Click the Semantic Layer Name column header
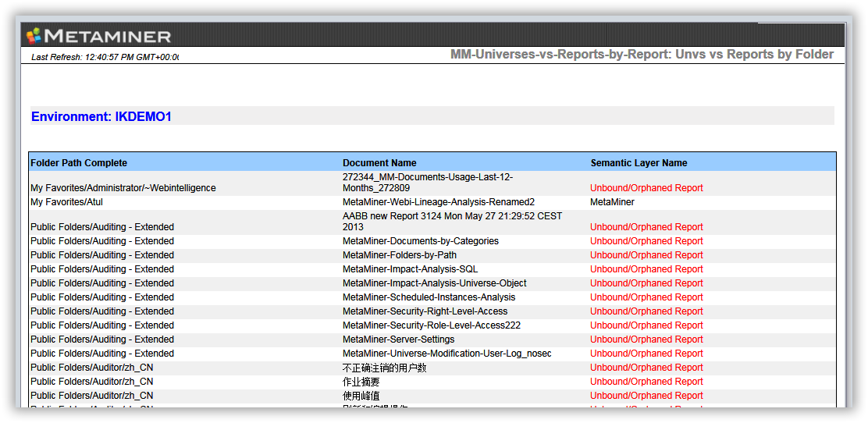868x423 pixels. tap(639, 163)
